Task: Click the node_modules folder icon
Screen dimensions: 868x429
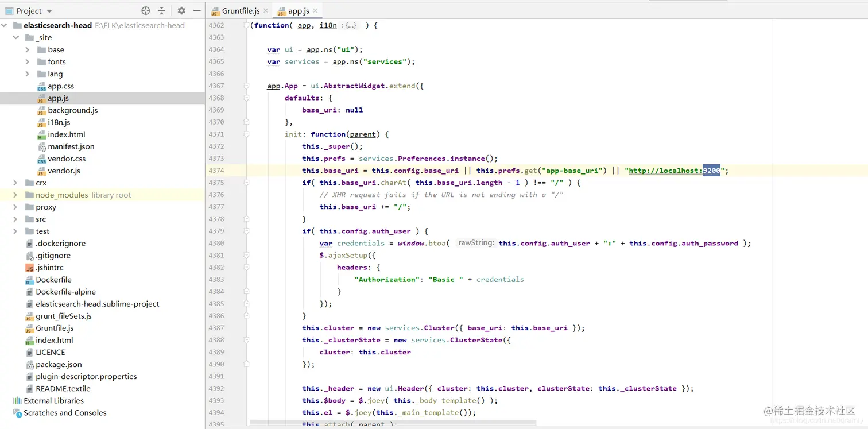Action: [x=29, y=195]
